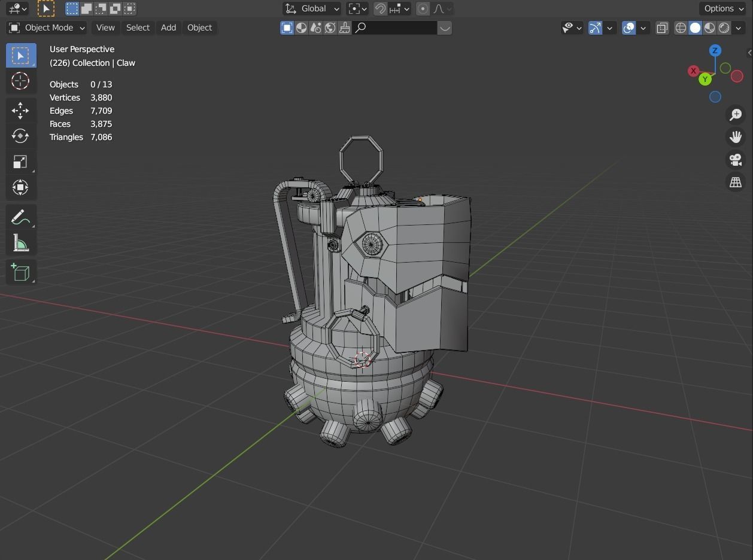Open the viewport shading options dropdown
The image size is (753, 560).
[738, 28]
